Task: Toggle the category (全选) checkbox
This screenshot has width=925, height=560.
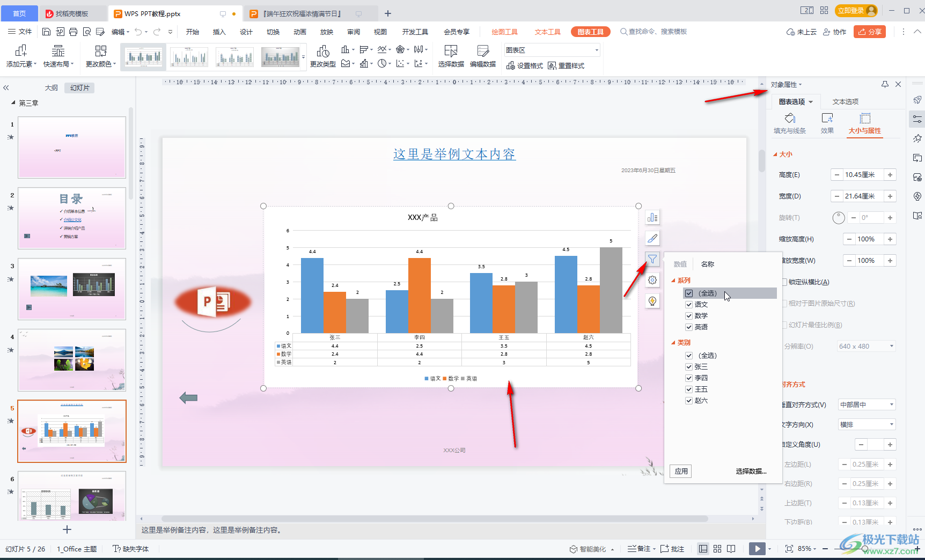Action: (x=689, y=356)
